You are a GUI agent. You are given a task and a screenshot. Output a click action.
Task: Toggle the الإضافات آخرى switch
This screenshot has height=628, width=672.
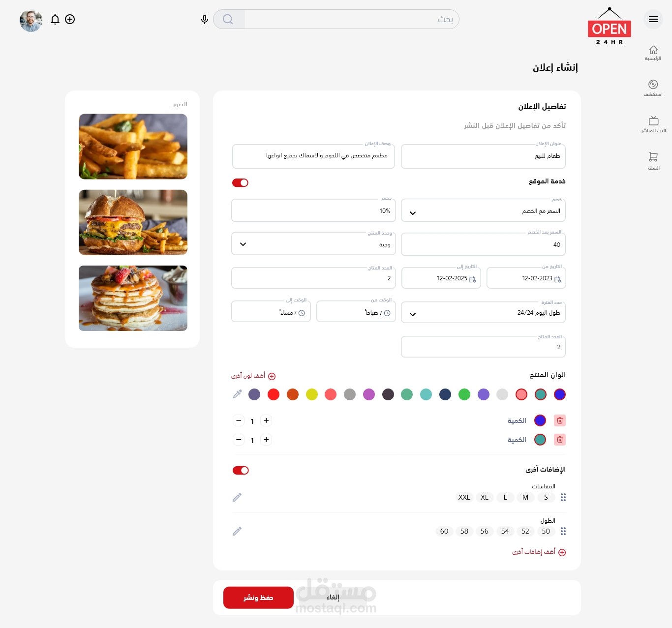pyautogui.click(x=241, y=470)
